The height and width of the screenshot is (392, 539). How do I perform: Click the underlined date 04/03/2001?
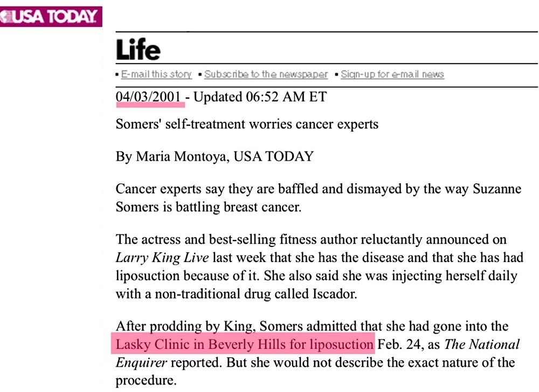coord(148,97)
